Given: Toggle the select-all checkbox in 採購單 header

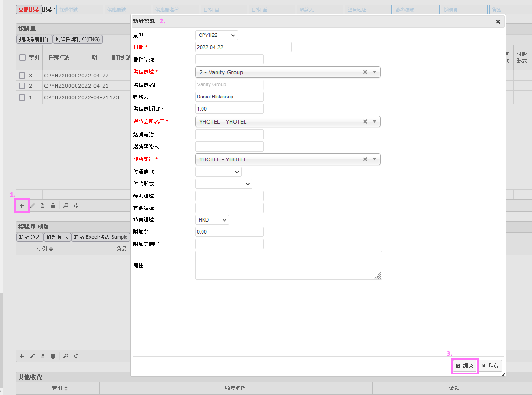Looking at the screenshot, I should click(22, 57).
